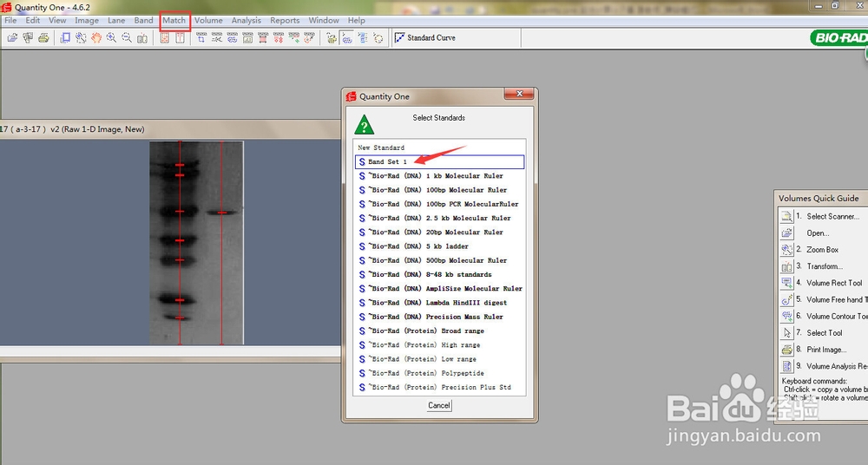Select Bio-Rad (DNA) 2.5 kb Molecular Ruler

click(439, 218)
